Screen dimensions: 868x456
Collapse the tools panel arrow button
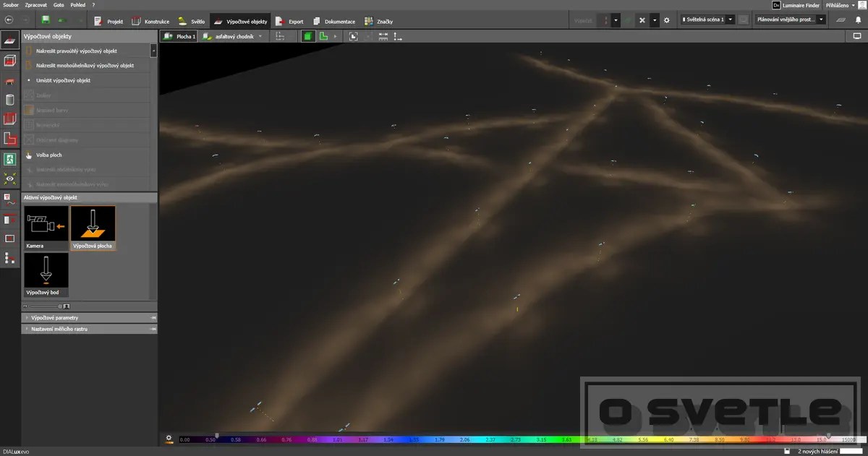tap(153, 51)
